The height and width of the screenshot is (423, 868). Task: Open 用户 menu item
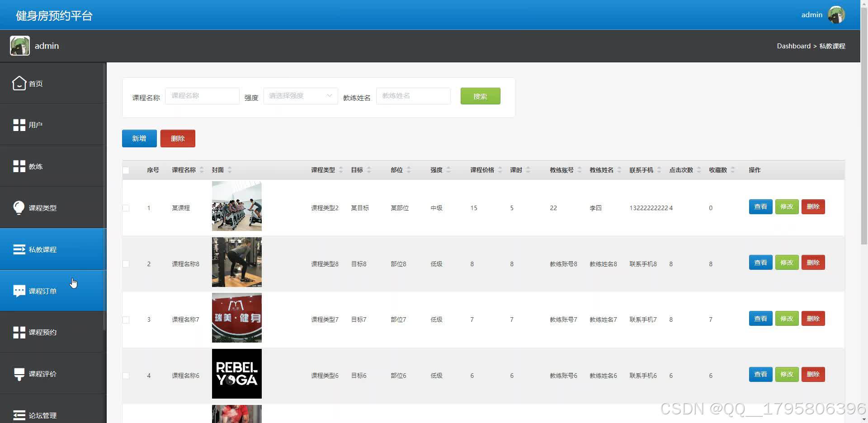click(x=53, y=125)
